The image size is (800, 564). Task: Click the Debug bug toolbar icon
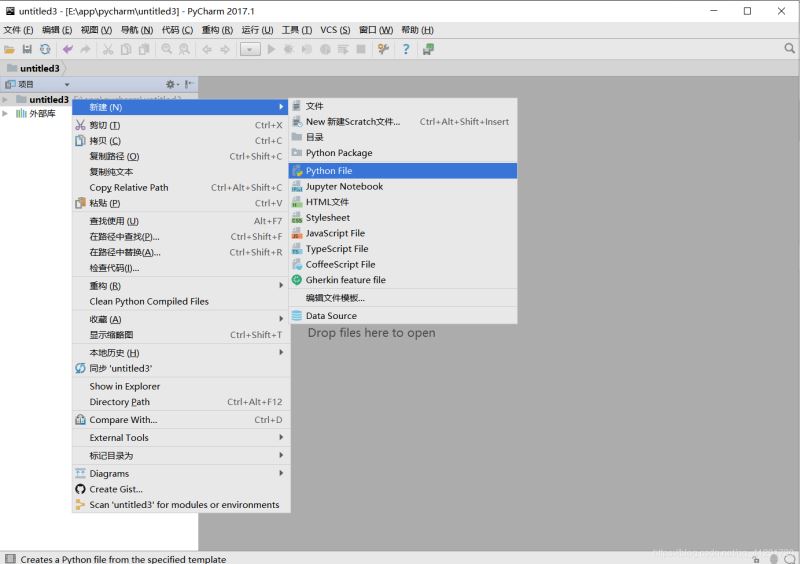[x=289, y=50]
